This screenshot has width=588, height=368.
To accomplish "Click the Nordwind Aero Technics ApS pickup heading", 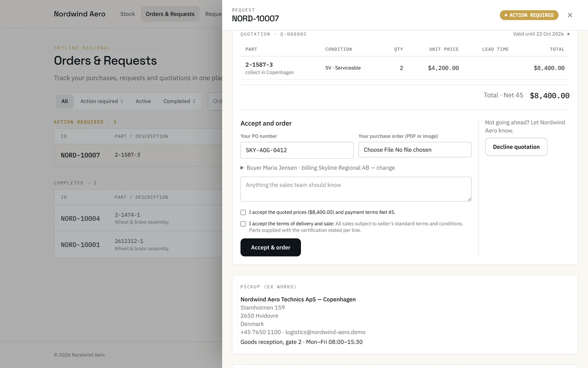I will point(298,300).
